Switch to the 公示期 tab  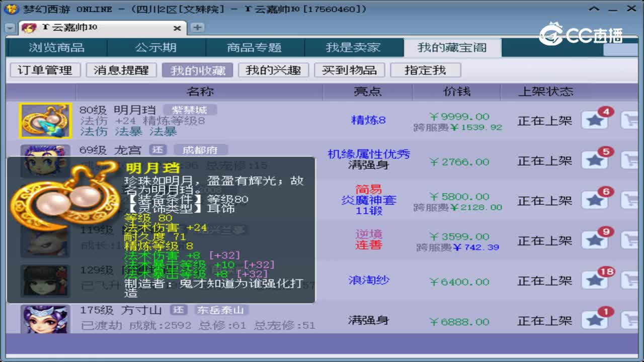[156, 48]
